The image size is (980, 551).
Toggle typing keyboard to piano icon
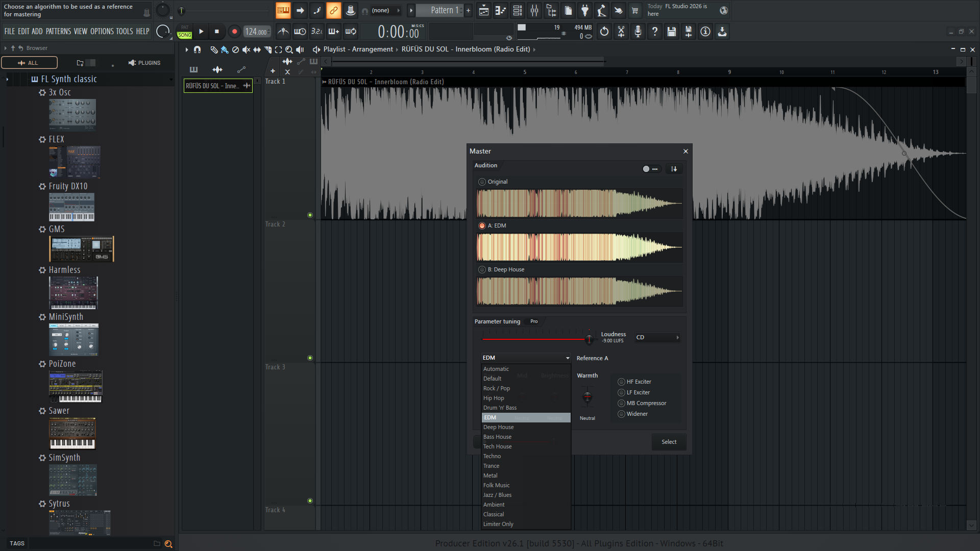pyautogui.click(x=283, y=10)
